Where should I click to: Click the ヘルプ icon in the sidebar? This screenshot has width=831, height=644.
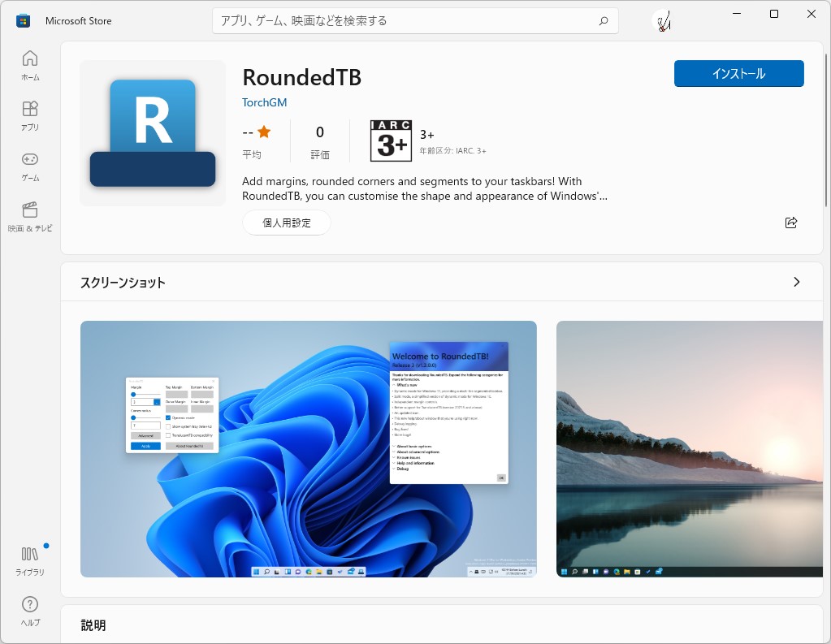29,608
